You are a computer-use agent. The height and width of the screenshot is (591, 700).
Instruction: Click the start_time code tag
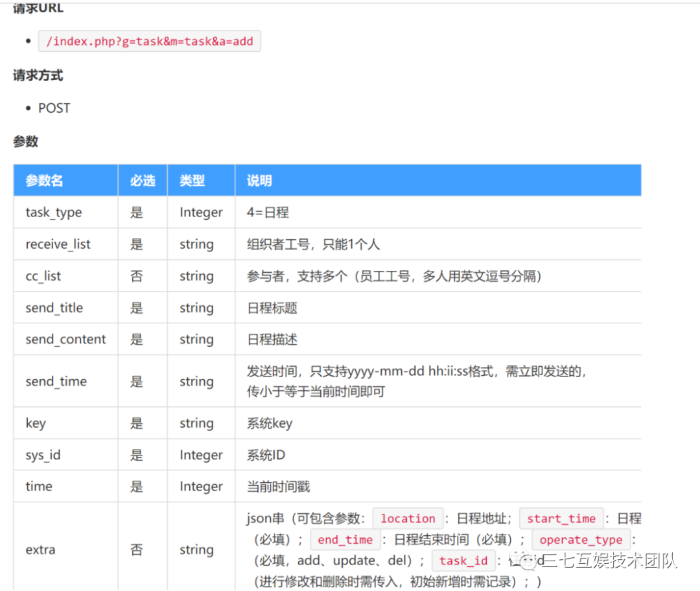[561, 518]
